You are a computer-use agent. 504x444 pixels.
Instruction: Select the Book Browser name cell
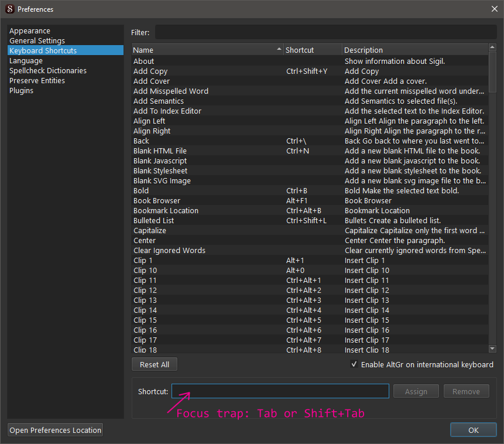click(208, 201)
